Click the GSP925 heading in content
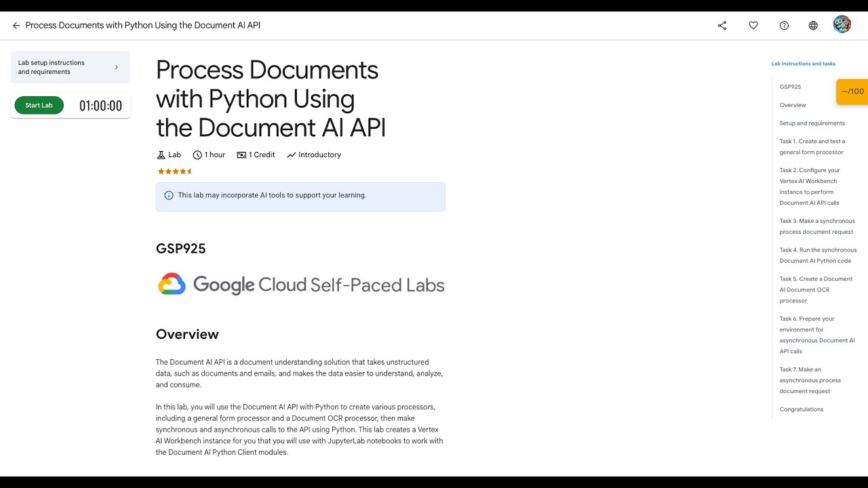 pos(180,249)
